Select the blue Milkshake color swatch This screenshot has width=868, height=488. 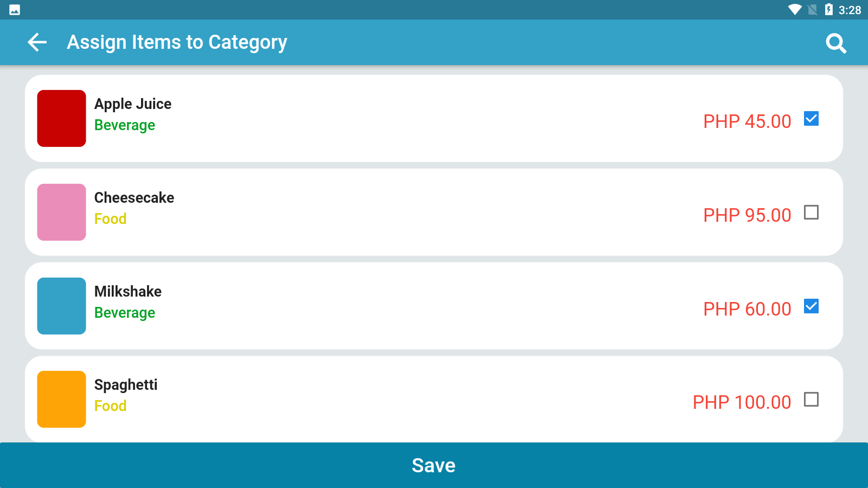61,306
